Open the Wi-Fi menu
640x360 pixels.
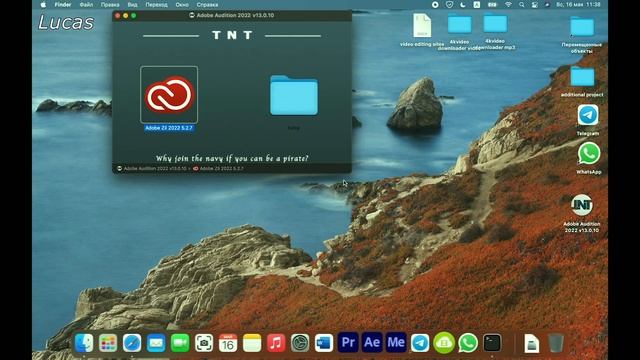(x=508, y=5)
